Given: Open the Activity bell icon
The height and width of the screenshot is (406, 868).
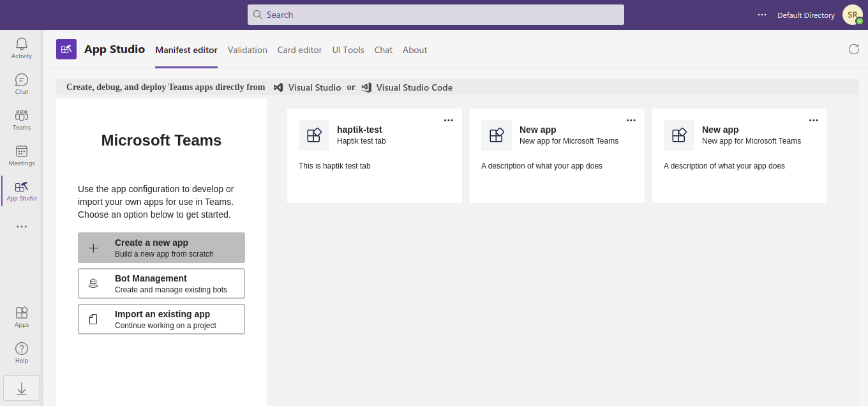Looking at the screenshot, I should coord(22,43).
